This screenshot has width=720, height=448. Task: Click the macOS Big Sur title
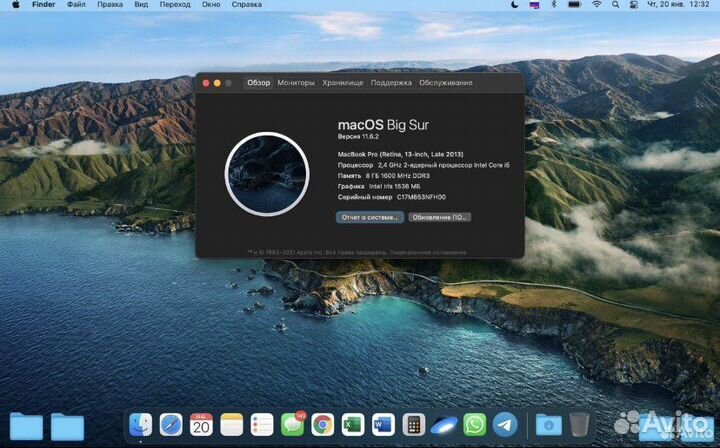(x=383, y=125)
